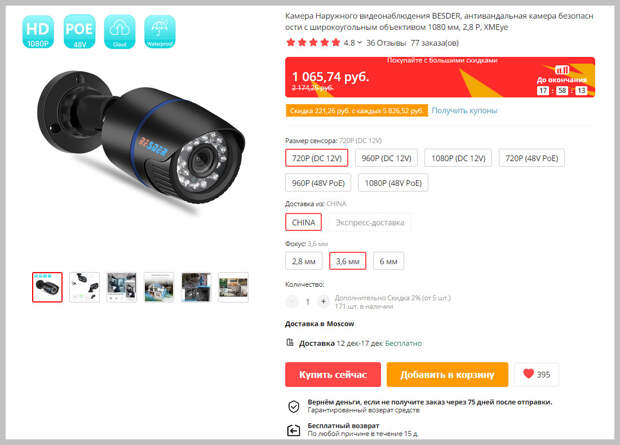Expand the 4.8 rating dropdown arrow
Image resolution: width=620 pixels, height=445 pixels.
point(359,43)
